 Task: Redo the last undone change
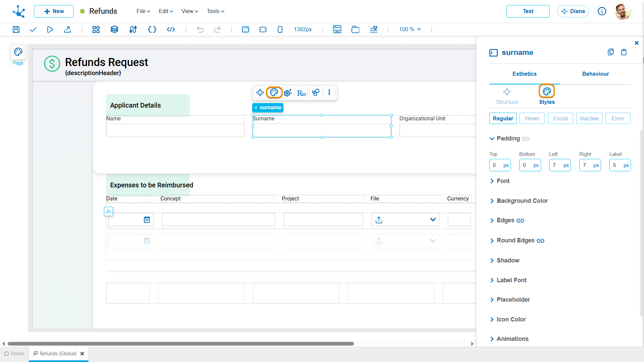coord(217,29)
